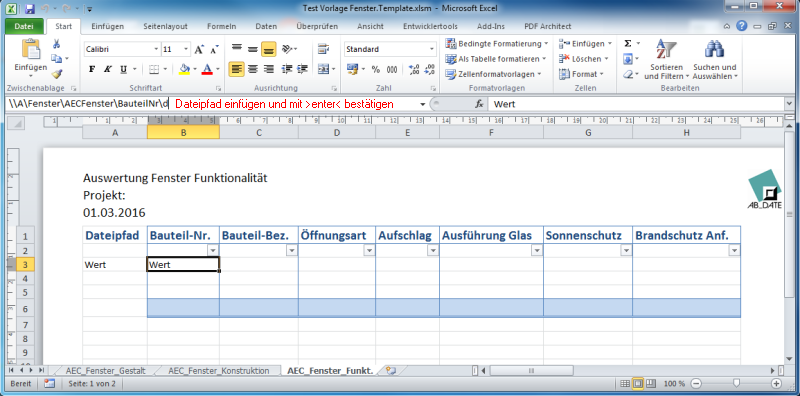Screen dimensions: 800x396
Task: Switch to Normal view in status bar
Action: tap(625, 383)
